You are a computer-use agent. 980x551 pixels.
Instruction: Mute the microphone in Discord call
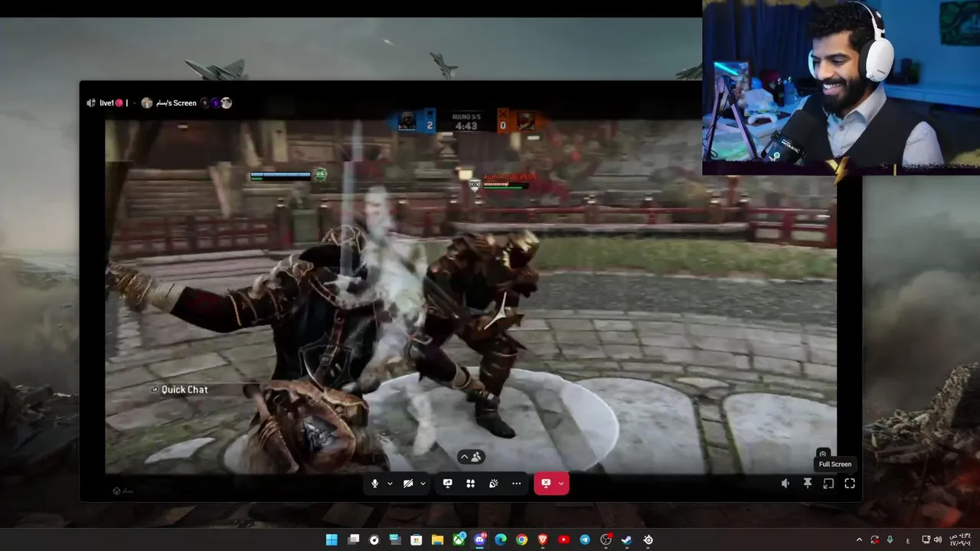(x=374, y=484)
